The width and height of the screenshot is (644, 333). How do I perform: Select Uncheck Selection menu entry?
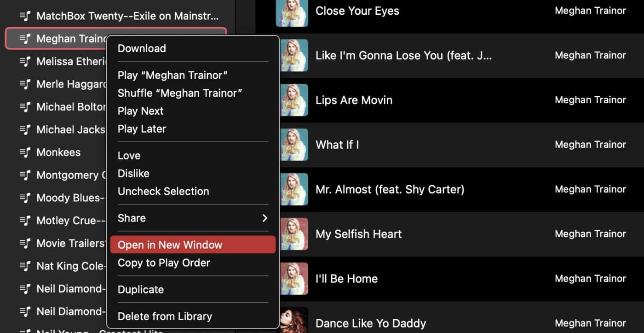point(163,191)
